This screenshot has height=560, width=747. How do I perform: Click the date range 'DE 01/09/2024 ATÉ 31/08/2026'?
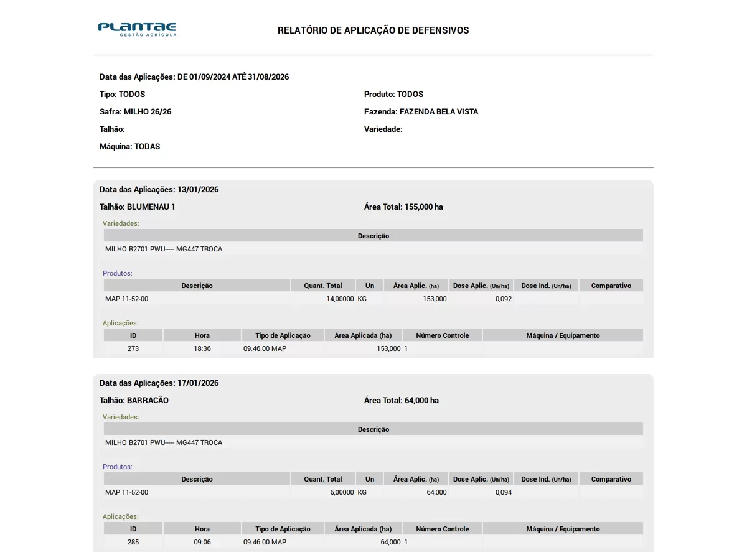(233, 77)
